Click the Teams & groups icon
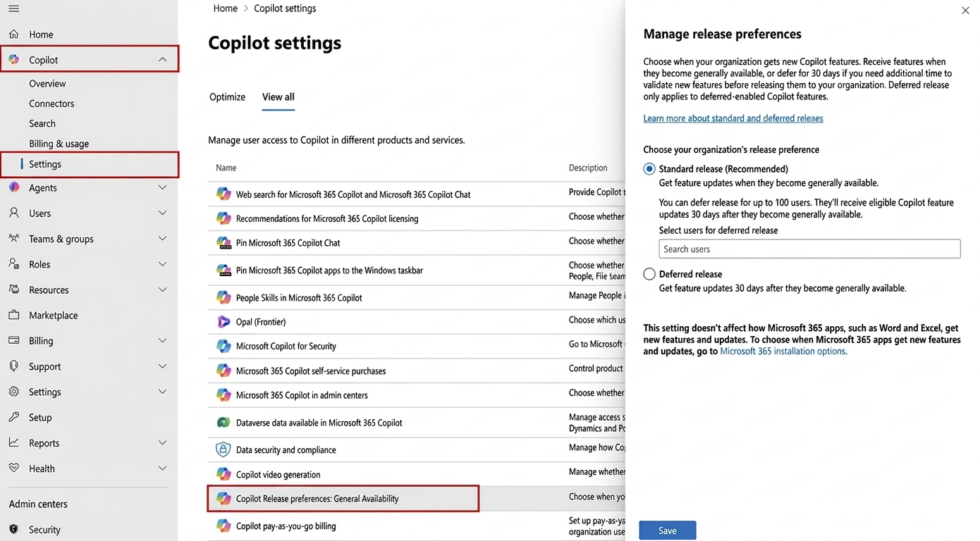The height and width of the screenshot is (541, 980). pyautogui.click(x=14, y=238)
